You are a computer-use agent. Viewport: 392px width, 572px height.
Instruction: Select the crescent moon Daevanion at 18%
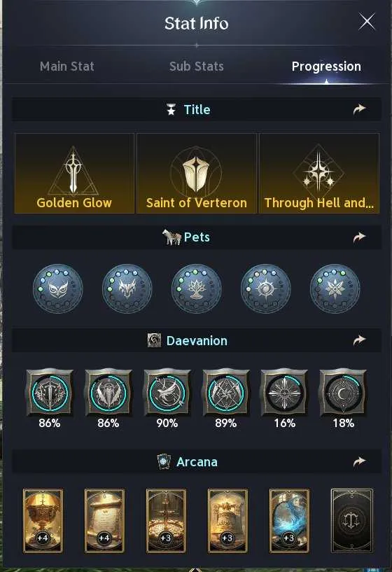click(343, 393)
